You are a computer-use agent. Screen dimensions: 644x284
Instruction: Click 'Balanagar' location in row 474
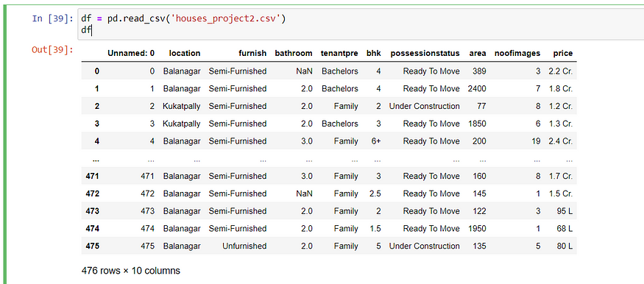pos(182,229)
